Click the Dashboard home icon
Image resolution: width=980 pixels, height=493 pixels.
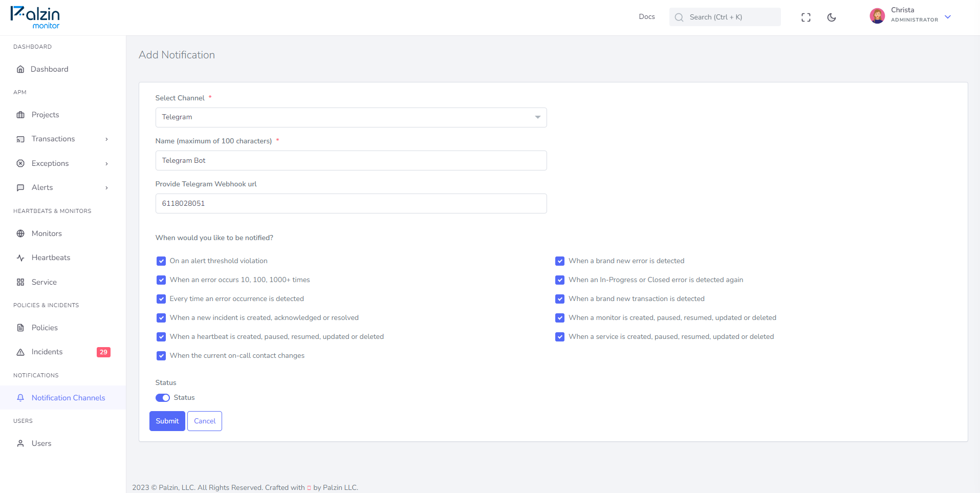tap(20, 69)
